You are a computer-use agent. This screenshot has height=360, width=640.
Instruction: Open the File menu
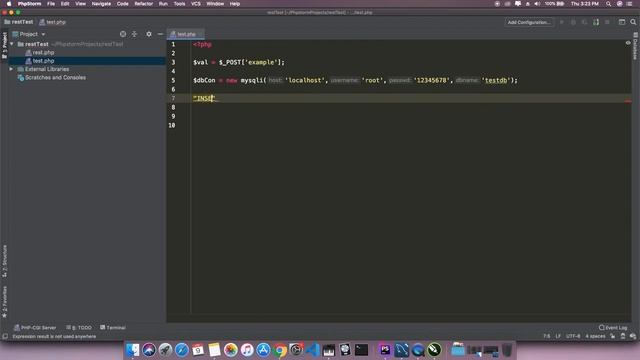pyautogui.click(x=51, y=4)
